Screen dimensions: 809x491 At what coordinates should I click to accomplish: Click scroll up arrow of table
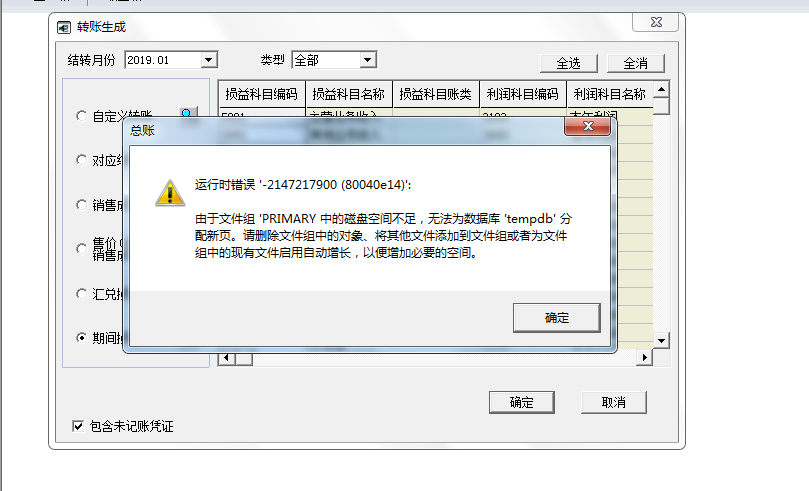[661, 90]
